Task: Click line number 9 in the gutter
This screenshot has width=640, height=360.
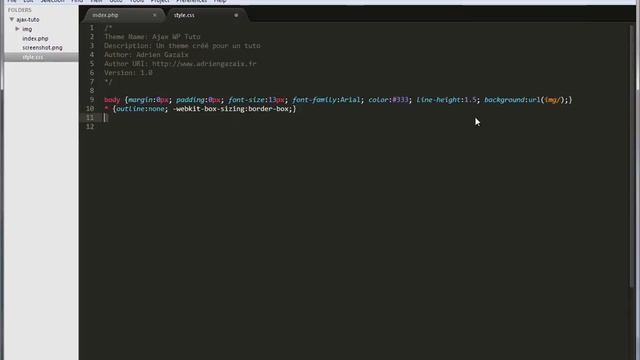Action: point(92,100)
